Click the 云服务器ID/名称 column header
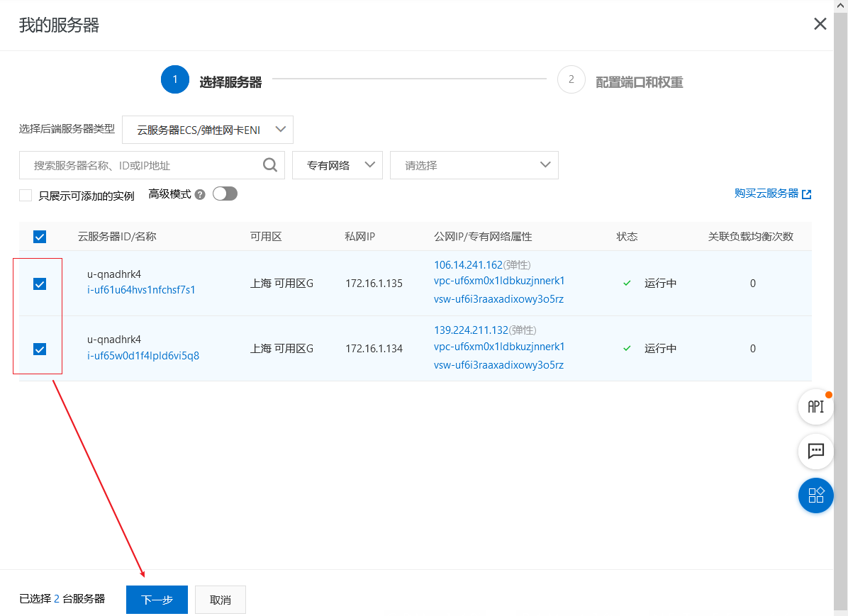The height and width of the screenshot is (616, 848). [x=117, y=236]
